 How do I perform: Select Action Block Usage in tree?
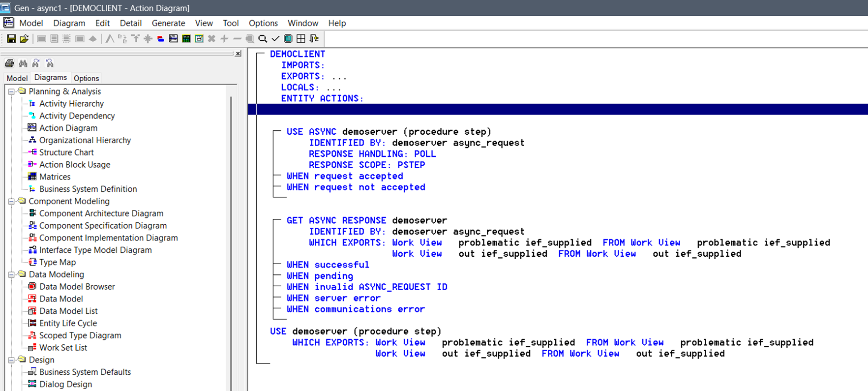coord(74,165)
